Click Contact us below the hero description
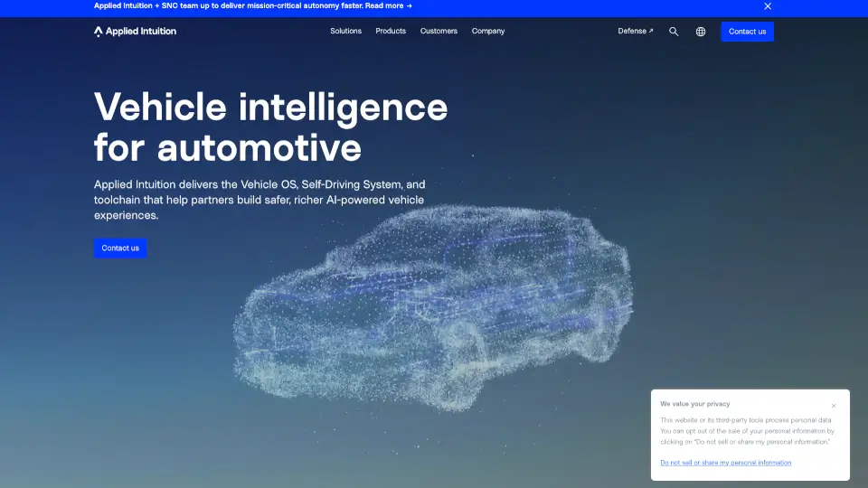 (x=120, y=249)
